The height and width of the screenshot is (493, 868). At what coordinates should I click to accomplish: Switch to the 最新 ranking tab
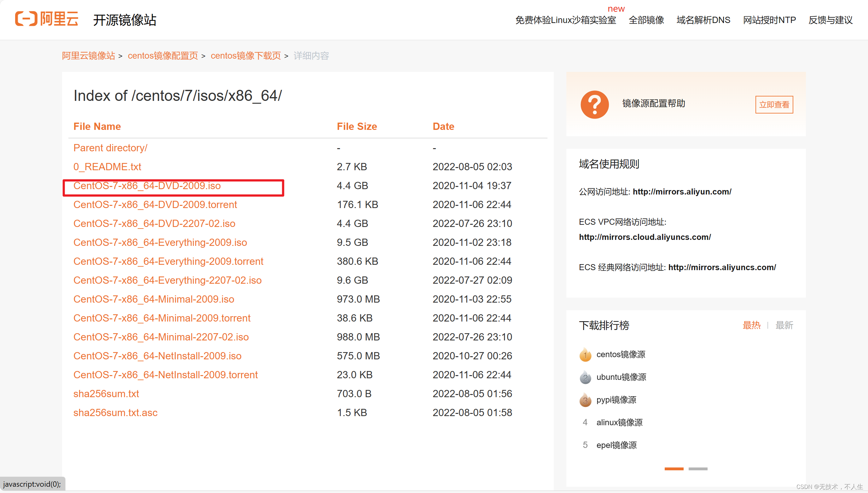(x=784, y=325)
